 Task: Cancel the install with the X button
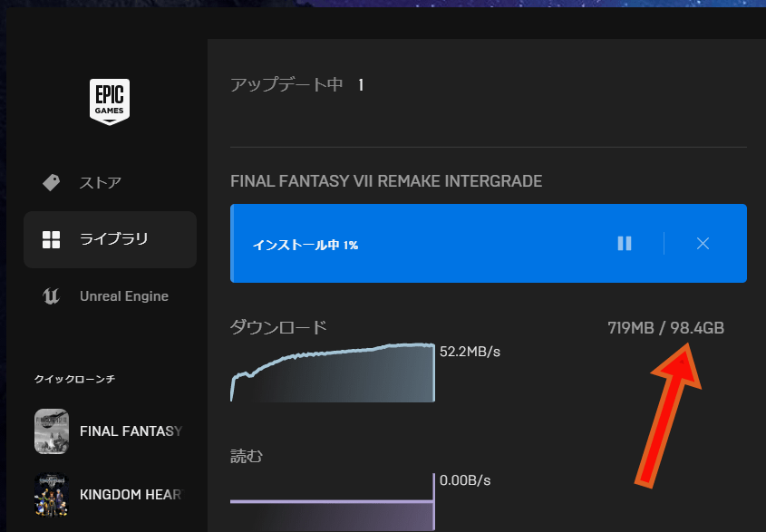tap(703, 243)
